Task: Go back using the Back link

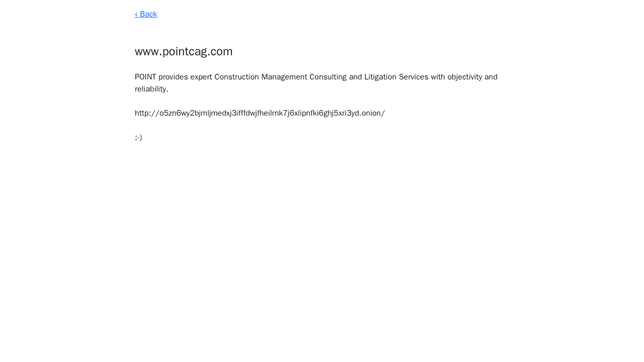Action: (146, 14)
